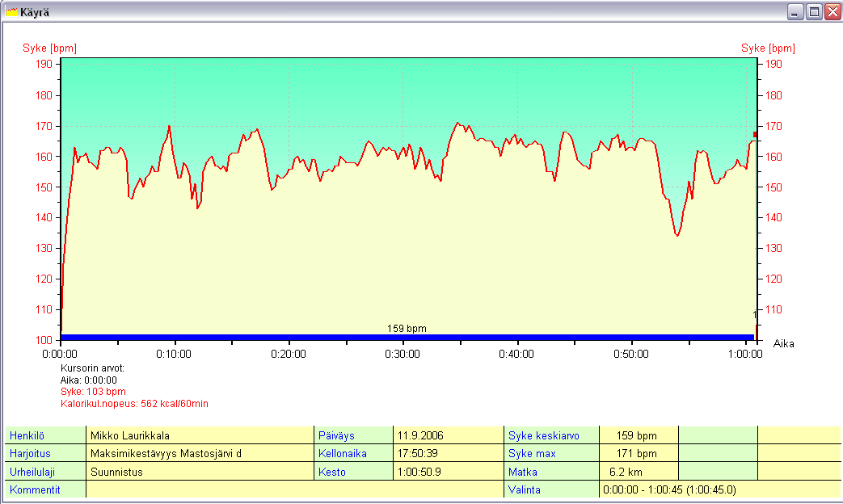
Task: Click the Käyrä window icon in title bar
Action: pyautogui.click(x=11, y=11)
